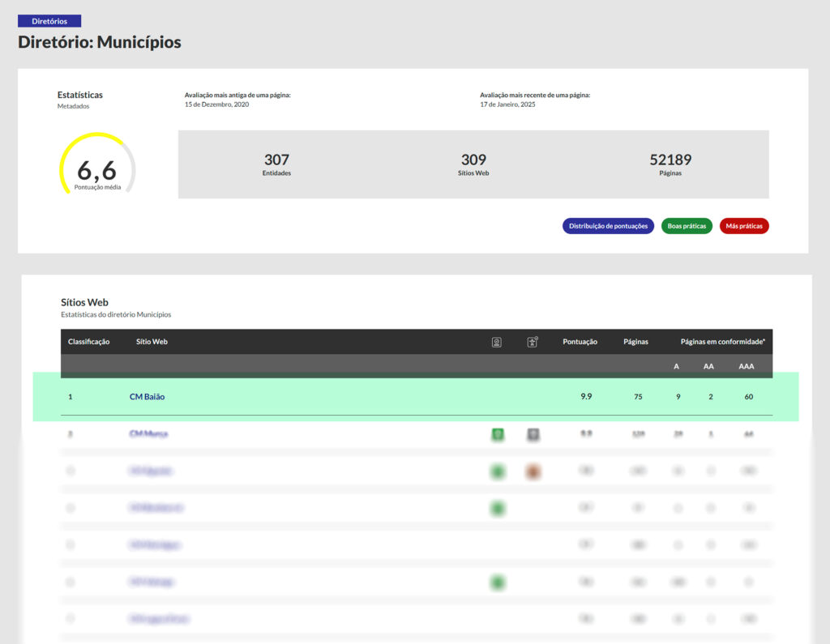Click green declaration badge in CM Murça row
The image size is (830, 644).
click(498, 434)
